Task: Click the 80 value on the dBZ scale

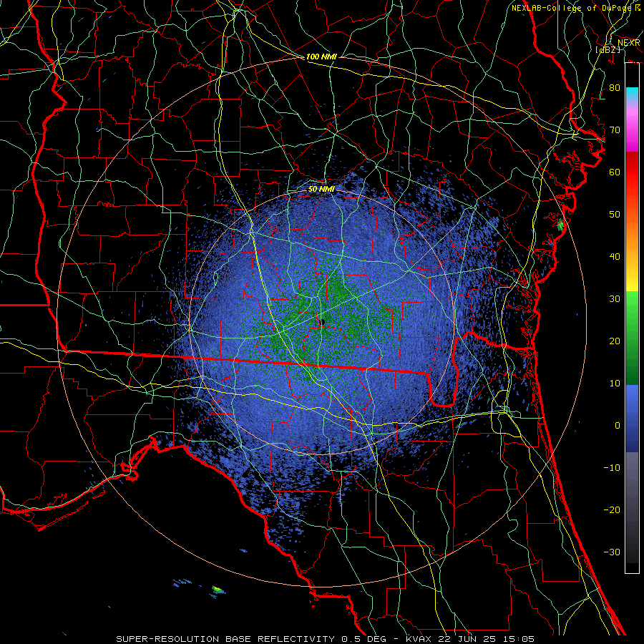Action: 615,88
